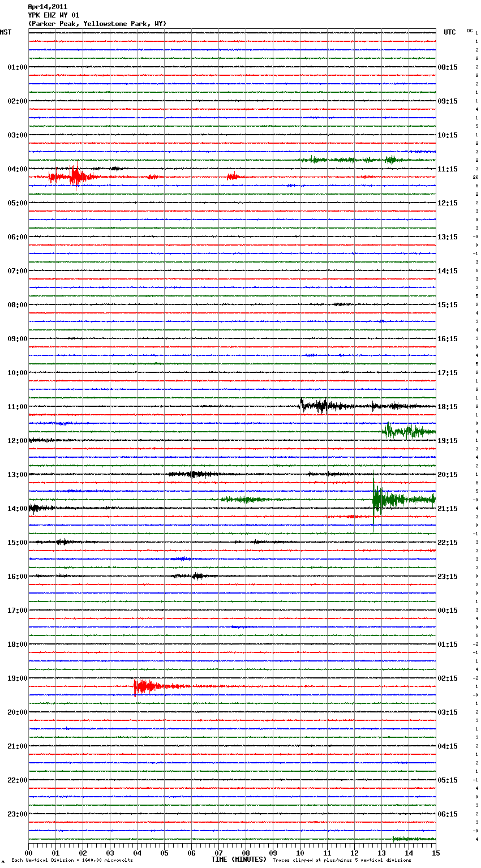Click the 01:00 MST row label
This screenshot has width=481, height=868.
pyautogui.click(x=17, y=67)
